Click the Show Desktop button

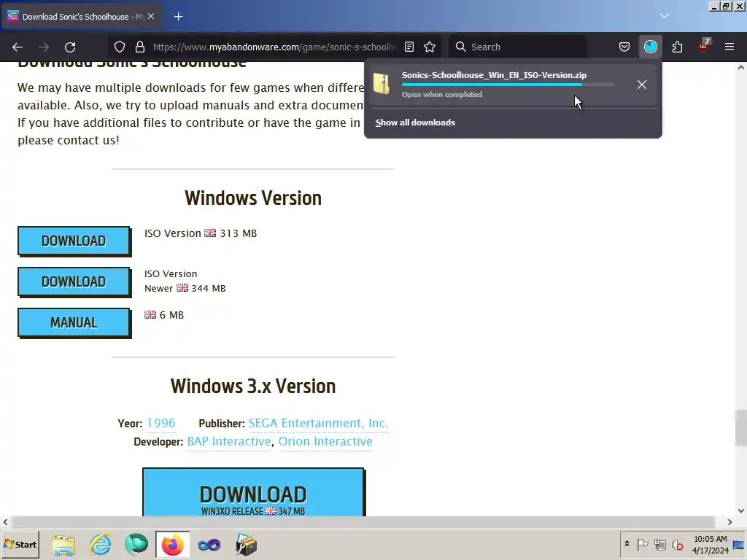tap(740, 544)
